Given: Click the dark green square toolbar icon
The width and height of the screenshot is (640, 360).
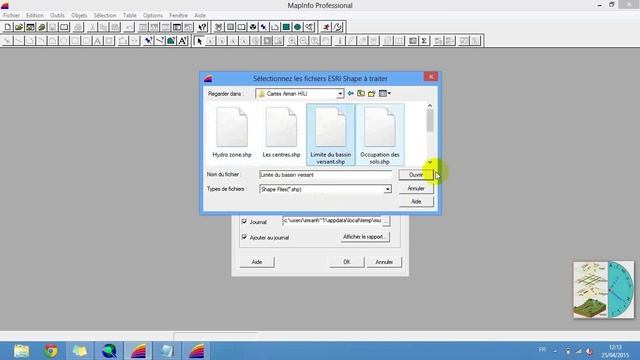Looking at the screenshot, I should tap(286, 27).
